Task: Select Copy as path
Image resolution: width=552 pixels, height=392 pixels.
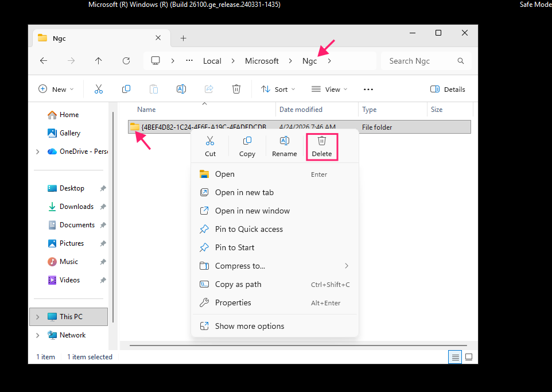Action: (275, 284)
